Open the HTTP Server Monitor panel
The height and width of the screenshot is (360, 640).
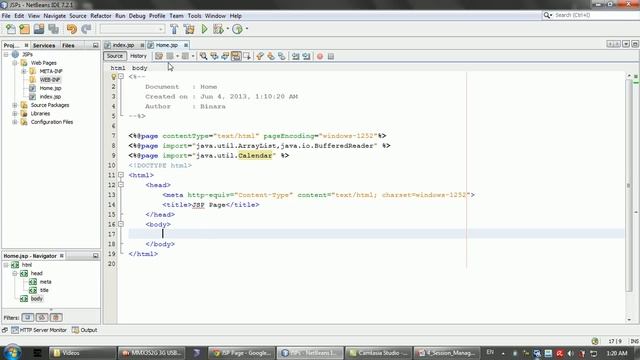39,330
